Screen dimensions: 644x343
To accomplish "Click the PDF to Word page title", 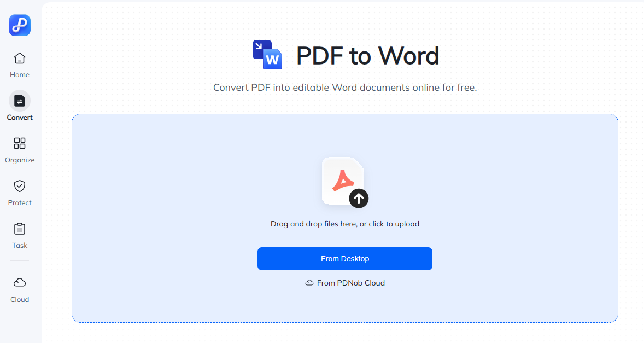I will click(367, 55).
